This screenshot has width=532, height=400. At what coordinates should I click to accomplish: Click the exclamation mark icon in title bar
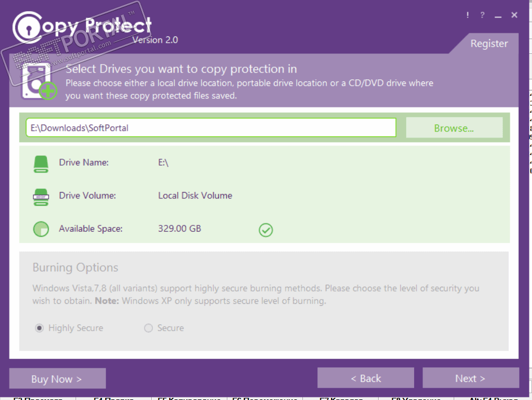467,15
